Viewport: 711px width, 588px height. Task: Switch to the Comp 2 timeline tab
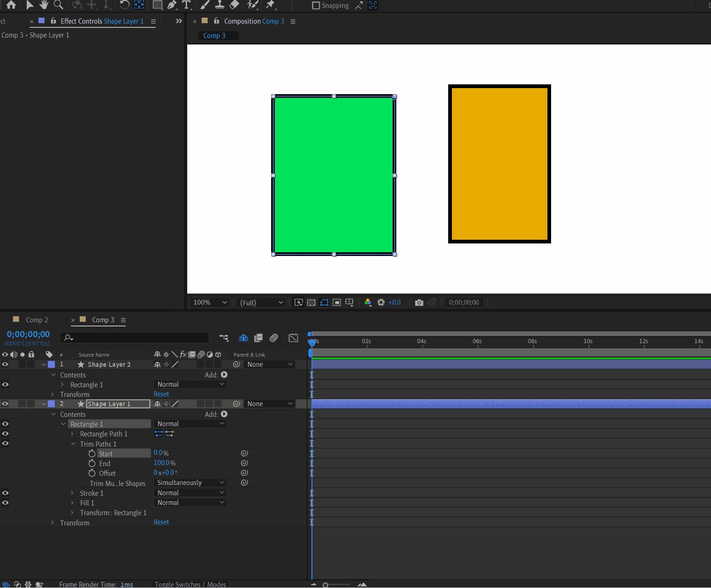[x=37, y=320]
